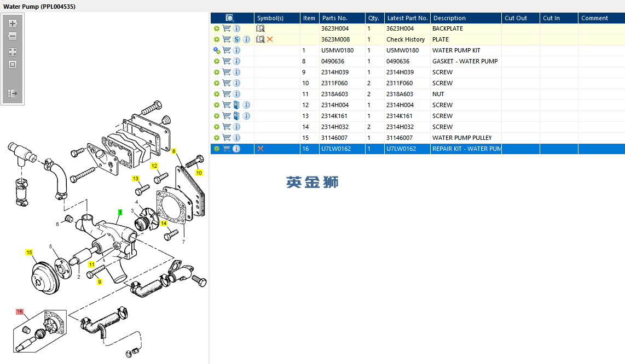Click the single square fit view icon
The image size is (625, 364).
coord(13,64)
